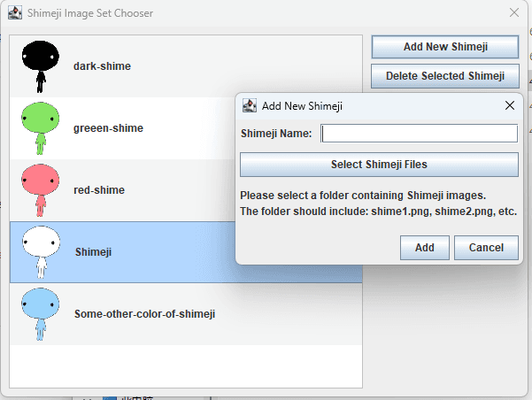This screenshot has height=400, width=532.
Task: Select the red-shime list entry
Action: tap(122, 190)
